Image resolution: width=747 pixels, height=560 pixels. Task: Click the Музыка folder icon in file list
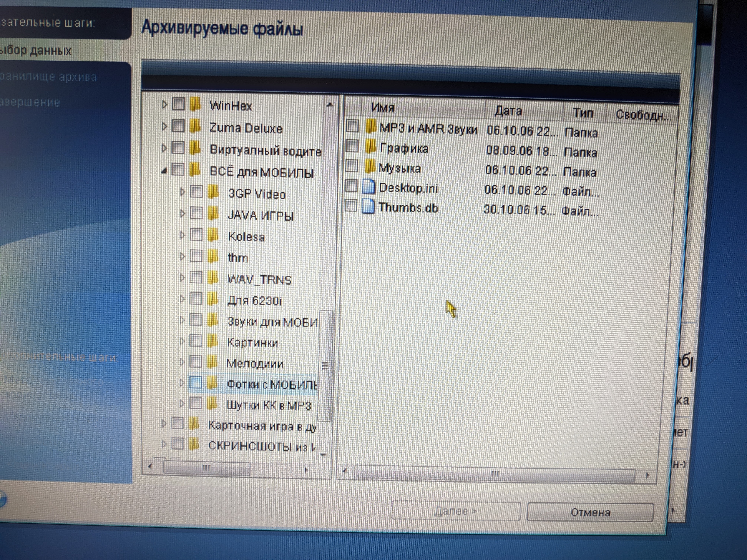[370, 166]
